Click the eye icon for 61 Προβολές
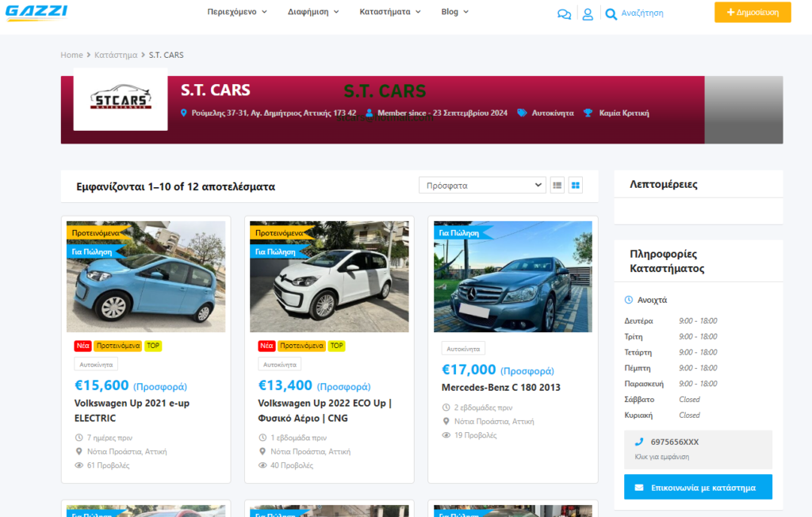 [x=79, y=465]
